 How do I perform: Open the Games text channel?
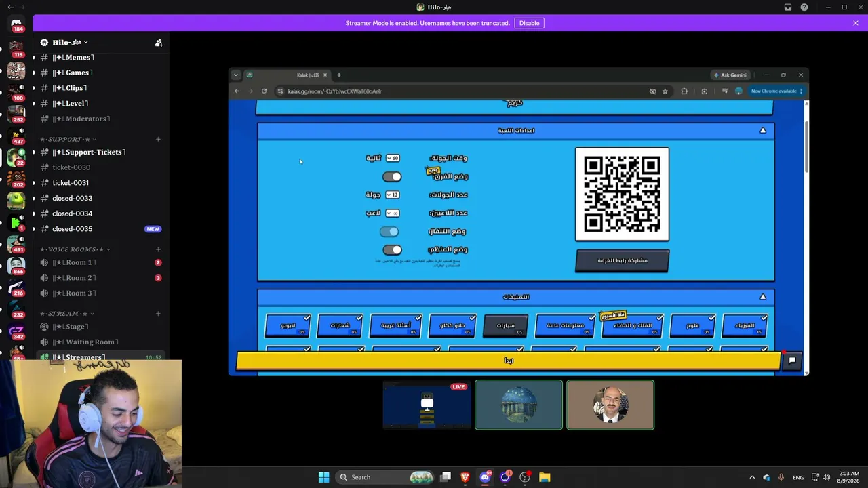(x=100, y=73)
